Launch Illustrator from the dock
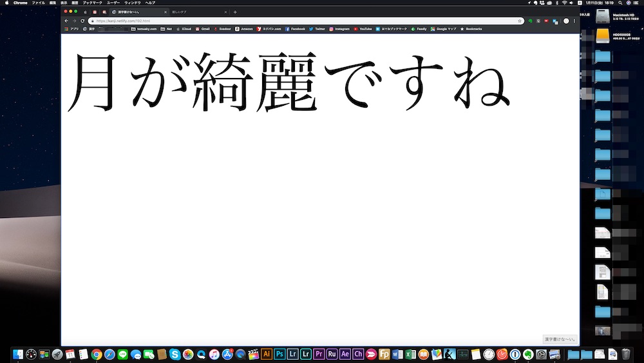 267,354
